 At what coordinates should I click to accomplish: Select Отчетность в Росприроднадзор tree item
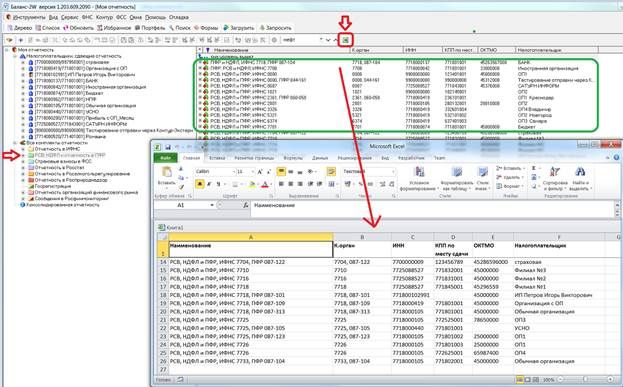click(71, 180)
